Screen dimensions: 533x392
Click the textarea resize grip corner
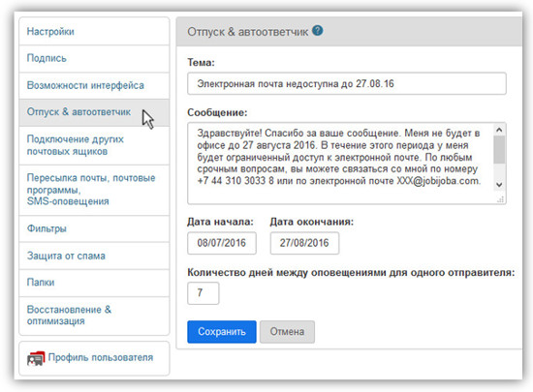point(500,199)
